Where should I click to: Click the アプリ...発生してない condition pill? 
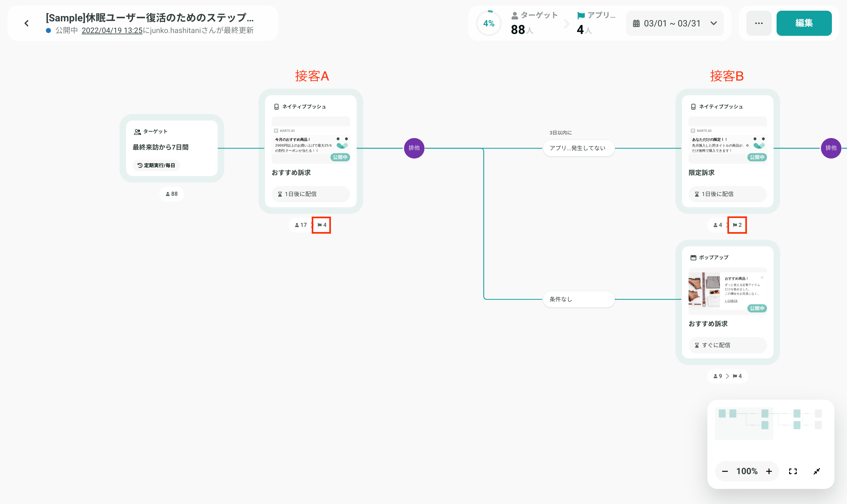(579, 148)
